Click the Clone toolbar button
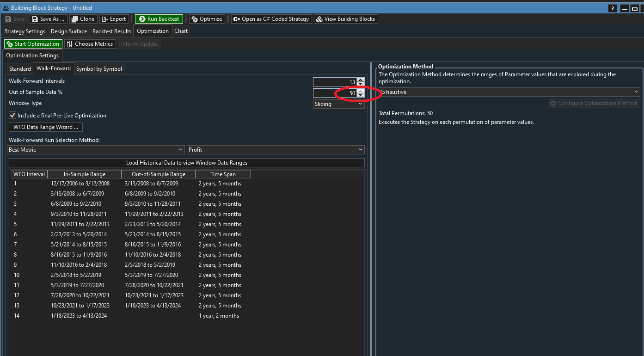Screen dimensions: 644x356 click(x=83, y=19)
